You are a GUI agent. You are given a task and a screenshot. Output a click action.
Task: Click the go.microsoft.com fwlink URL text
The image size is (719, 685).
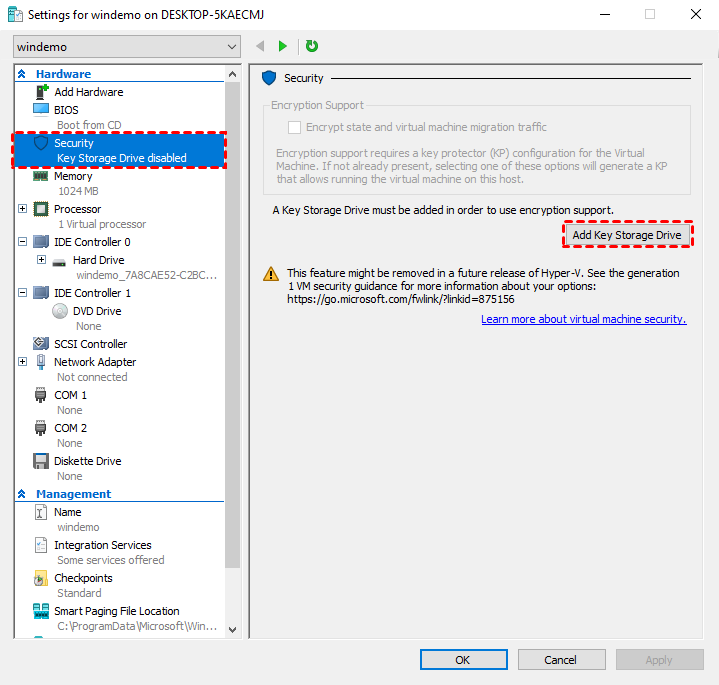[401, 299]
